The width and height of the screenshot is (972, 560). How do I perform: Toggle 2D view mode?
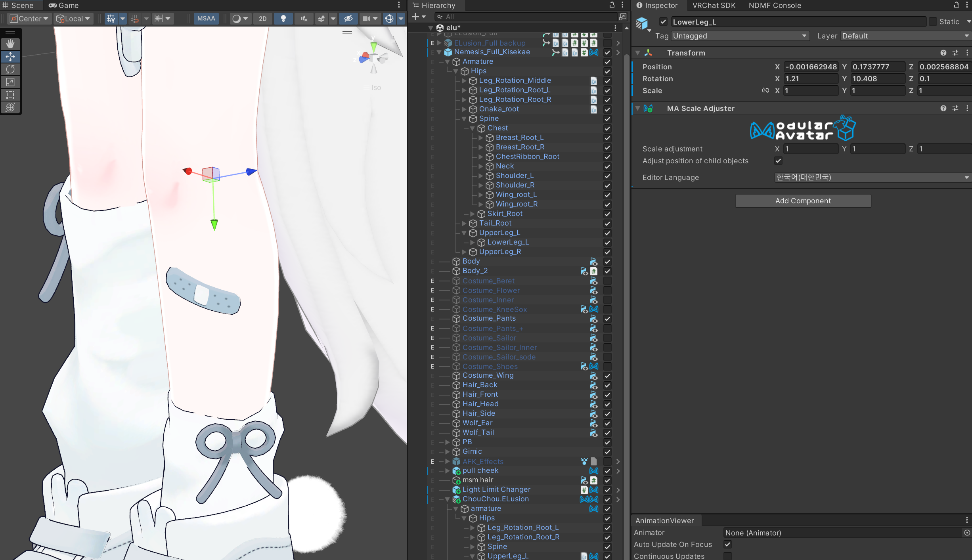pyautogui.click(x=262, y=19)
